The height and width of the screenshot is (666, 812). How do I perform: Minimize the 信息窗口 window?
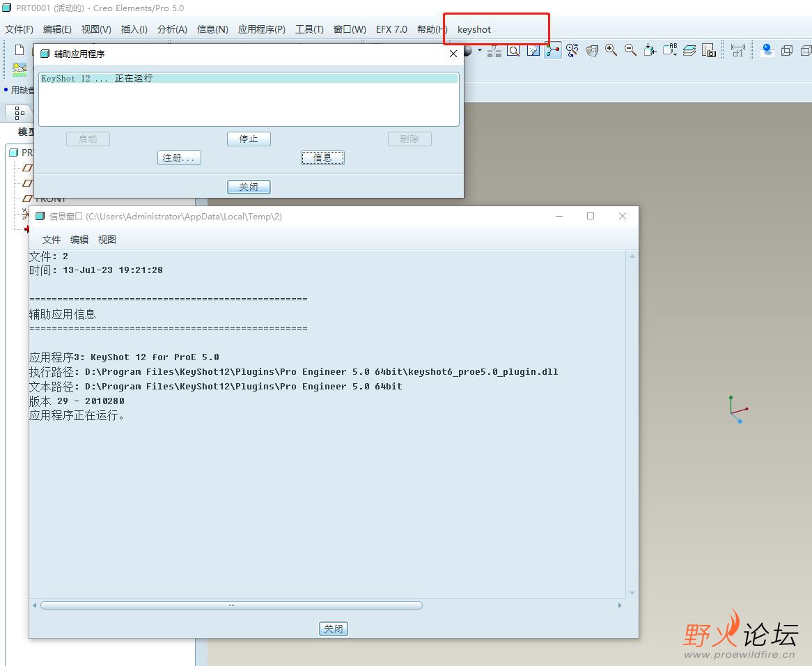tap(559, 216)
